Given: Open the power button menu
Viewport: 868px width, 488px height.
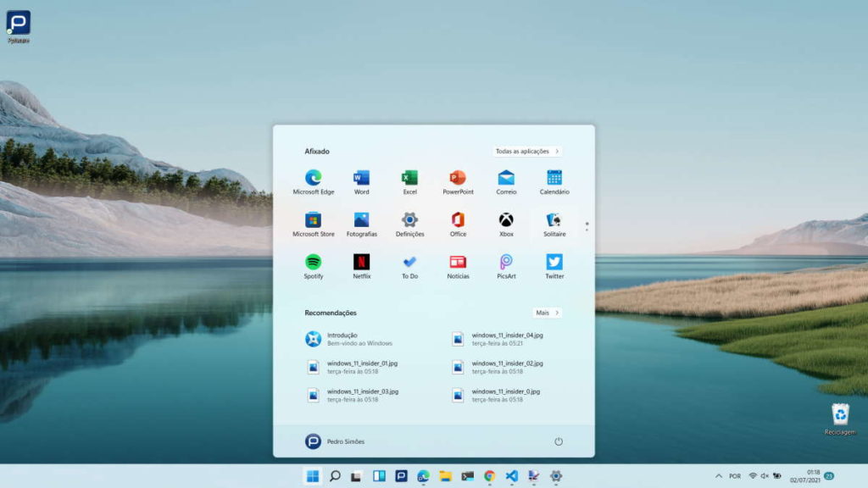Looking at the screenshot, I should [x=559, y=441].
